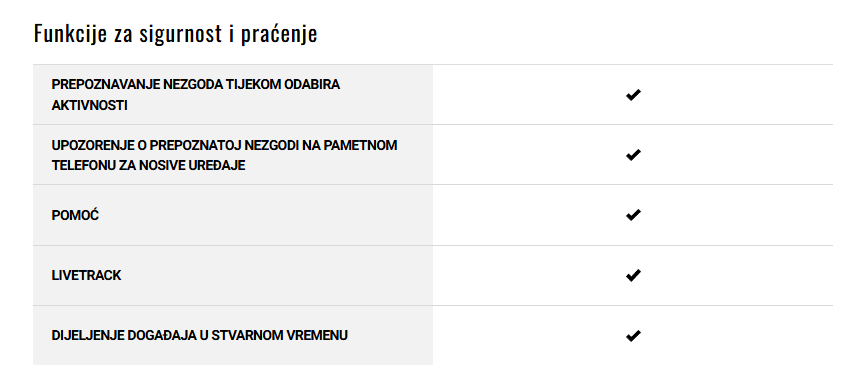
Task: Select the POMOĆ feature label
Action: pyautogui.click(x=75, y=215)
